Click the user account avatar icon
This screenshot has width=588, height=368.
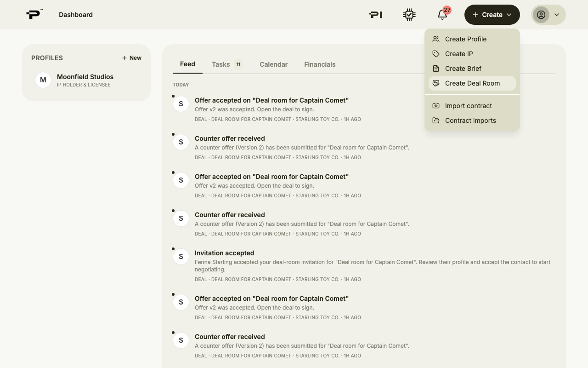click(541, 15)
